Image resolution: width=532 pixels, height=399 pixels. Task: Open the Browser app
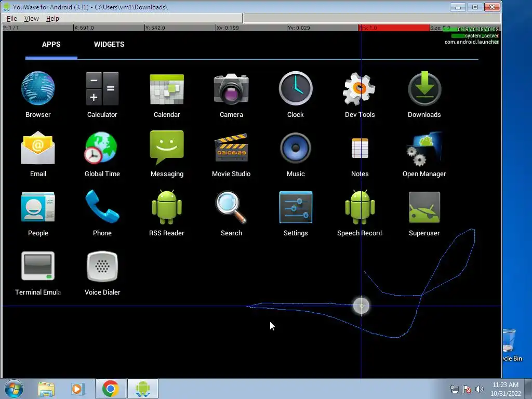click(x=38, y=95)
